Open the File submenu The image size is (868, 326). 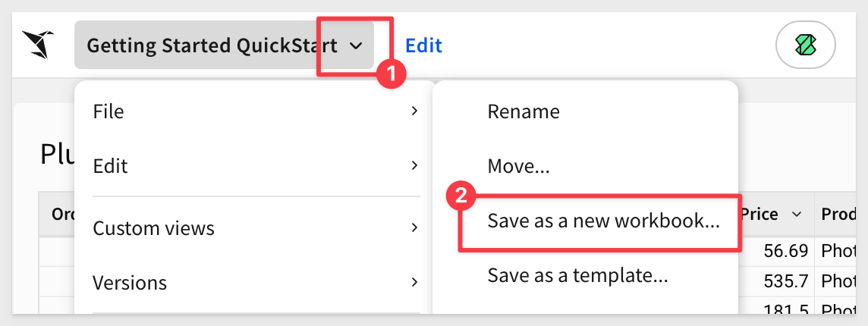(255, 111)
